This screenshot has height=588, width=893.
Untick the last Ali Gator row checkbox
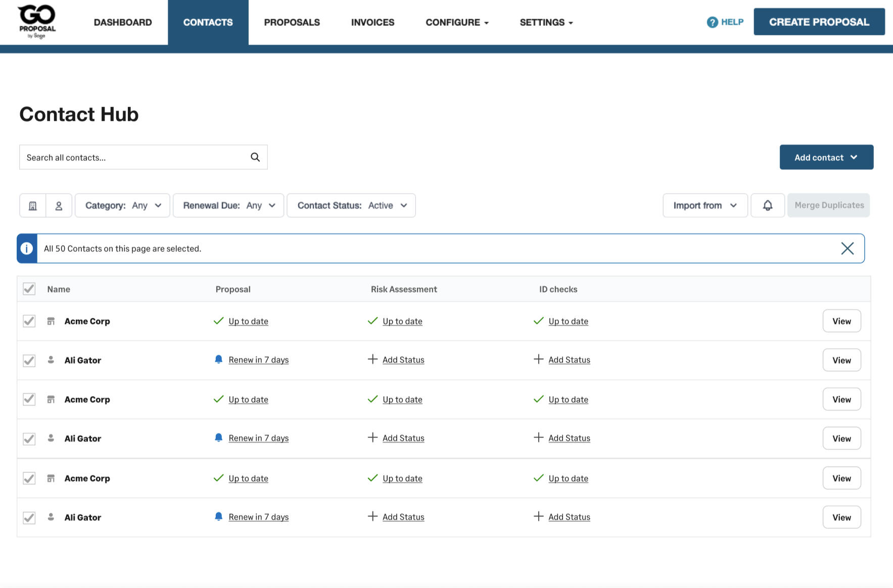tap(29, 517)
